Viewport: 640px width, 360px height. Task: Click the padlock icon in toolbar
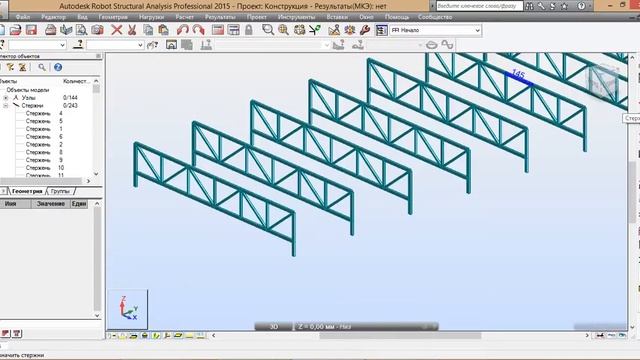point(249,30)
